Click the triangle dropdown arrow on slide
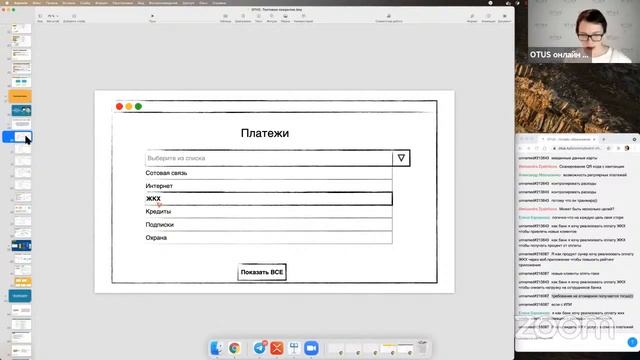Screen dimensions: 640x360 click(x=401, y=158)
